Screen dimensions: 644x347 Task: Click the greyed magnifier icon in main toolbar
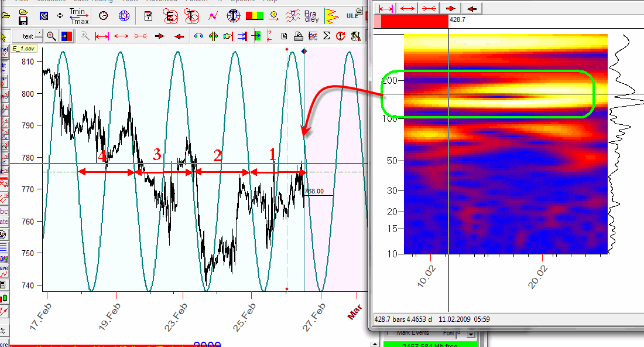(x=85, y=36)
